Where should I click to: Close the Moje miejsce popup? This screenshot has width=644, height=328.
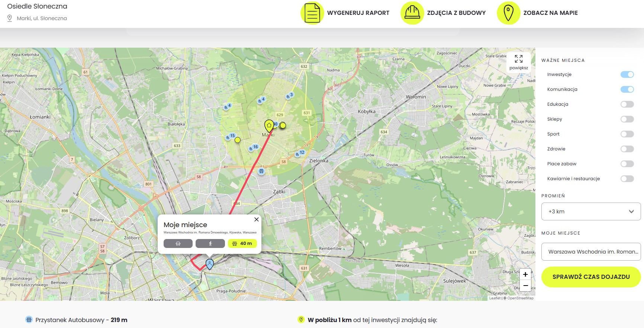click(256, 220)
